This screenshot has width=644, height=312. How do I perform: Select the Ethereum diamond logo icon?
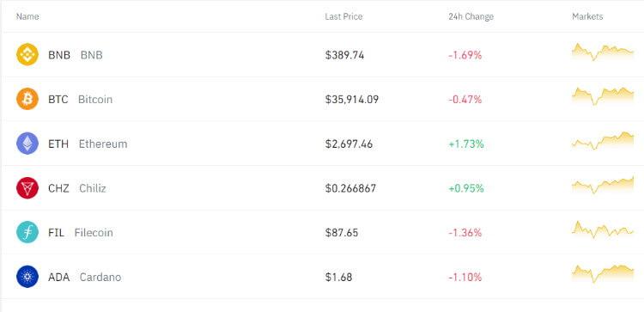[x=27, y=144]
